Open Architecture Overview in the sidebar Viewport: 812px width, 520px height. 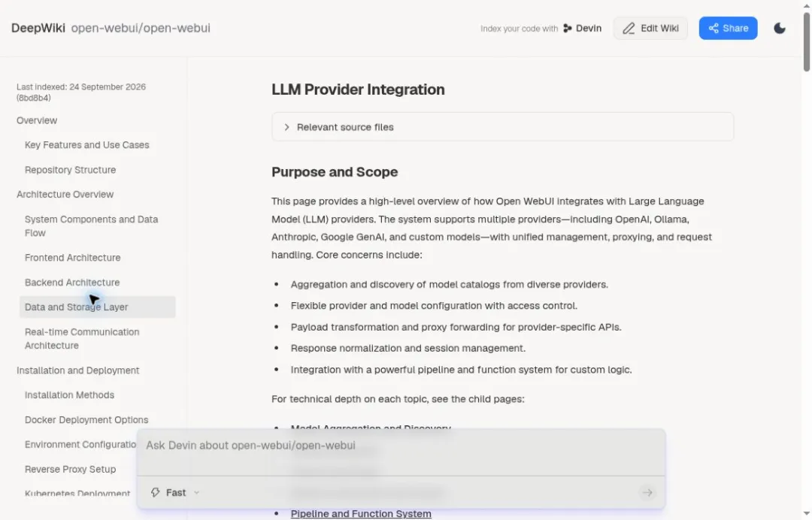click(65, 194)
